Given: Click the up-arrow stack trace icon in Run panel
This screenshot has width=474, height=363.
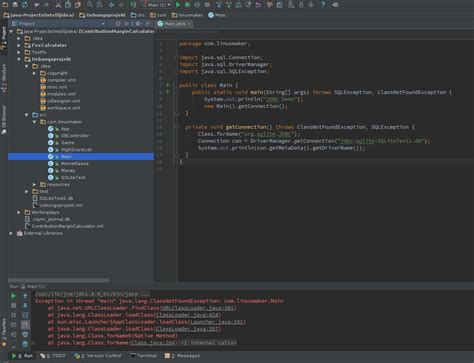Looking at the screenshot, I should pyautogui.click(x=25, y=296).
